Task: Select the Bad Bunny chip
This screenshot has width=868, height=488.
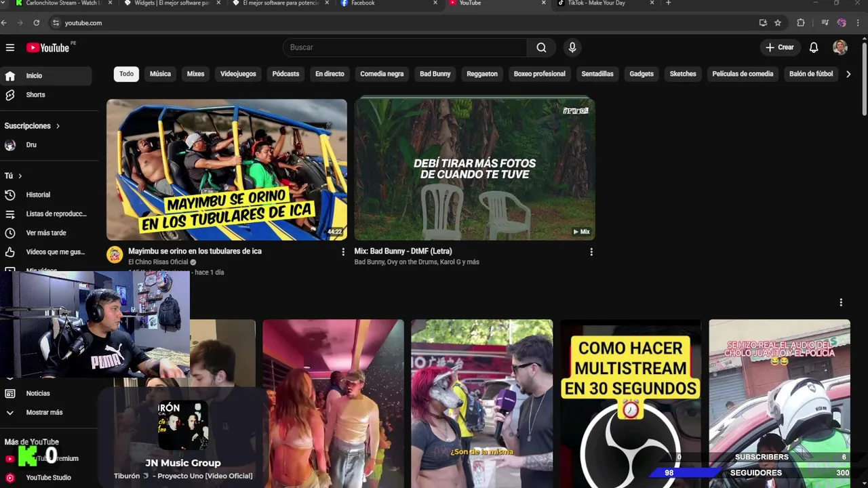Action: tap(435, 74)
